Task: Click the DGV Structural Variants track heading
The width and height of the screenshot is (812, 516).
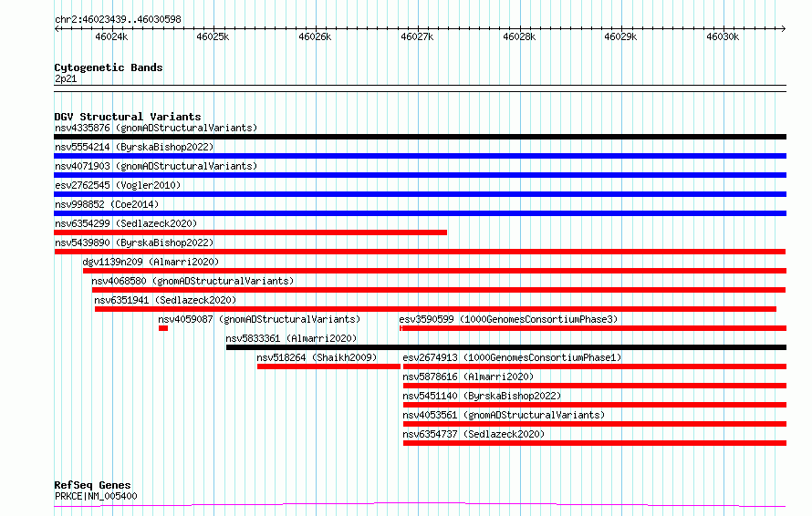Action: point(128,117)
